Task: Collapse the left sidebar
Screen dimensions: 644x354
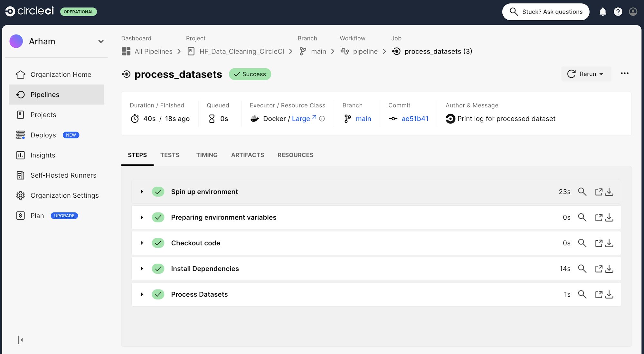Action: click(x=21, y=339)
